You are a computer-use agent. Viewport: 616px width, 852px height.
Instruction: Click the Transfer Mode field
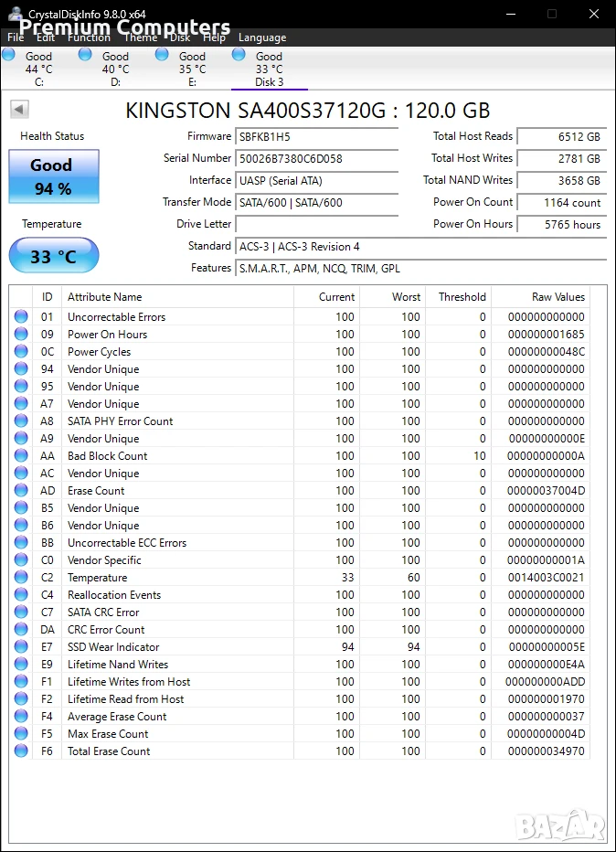coord(317,203)
